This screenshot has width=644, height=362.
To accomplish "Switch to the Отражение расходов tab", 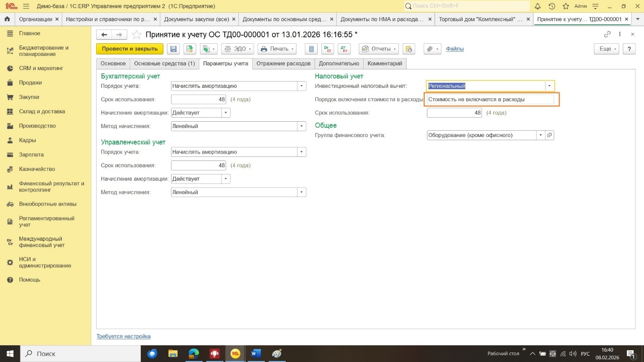I will coord(283,64).
